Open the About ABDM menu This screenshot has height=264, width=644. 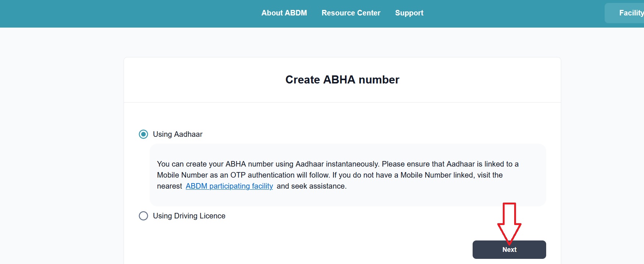(x=284, y=13)
